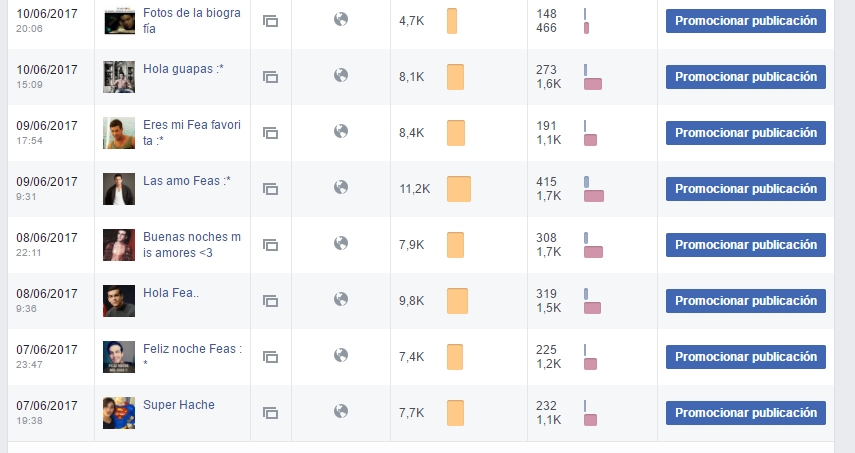Open the 'Buenas noches mis amores <3' post link
The image size is (855, 453).
(191, 245)
